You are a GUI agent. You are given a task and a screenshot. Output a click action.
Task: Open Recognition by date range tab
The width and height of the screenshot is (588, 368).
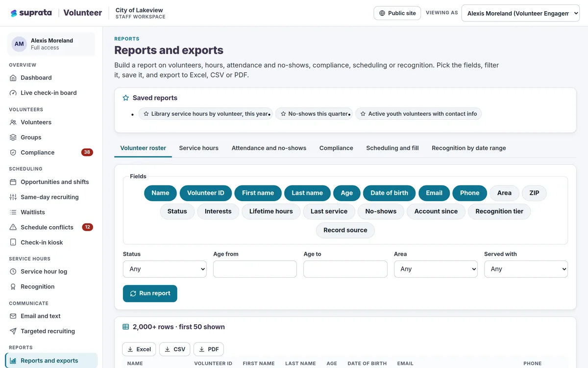tap(469, 148)
